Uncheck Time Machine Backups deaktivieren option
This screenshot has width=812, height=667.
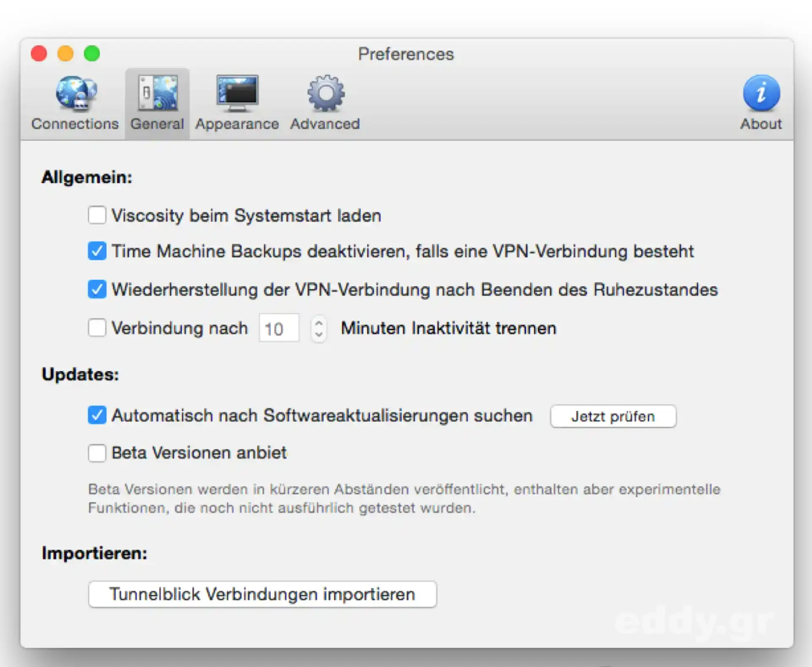tap(97, 251)
